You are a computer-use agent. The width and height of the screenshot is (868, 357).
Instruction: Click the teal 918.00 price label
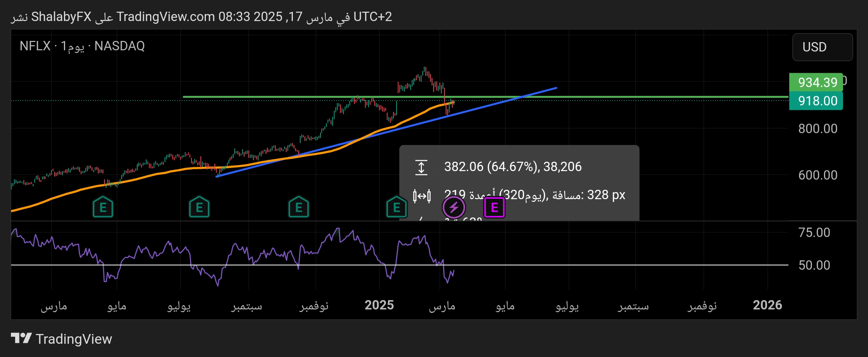tap(816, 101)
